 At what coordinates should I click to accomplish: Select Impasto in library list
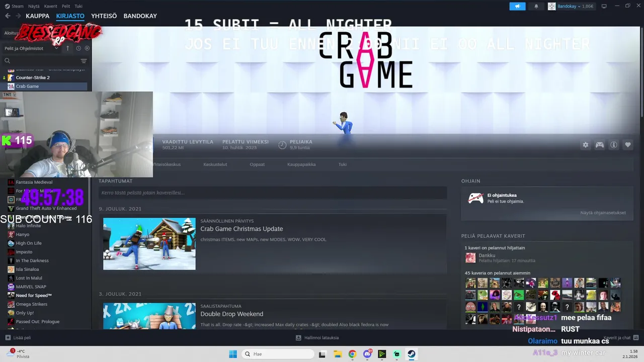click(24, 252)
